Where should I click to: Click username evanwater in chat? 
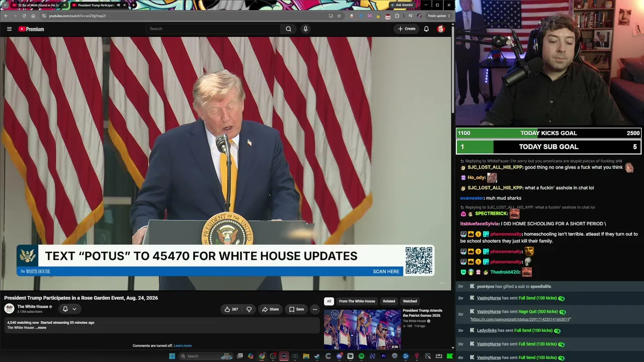click(472, 198)
